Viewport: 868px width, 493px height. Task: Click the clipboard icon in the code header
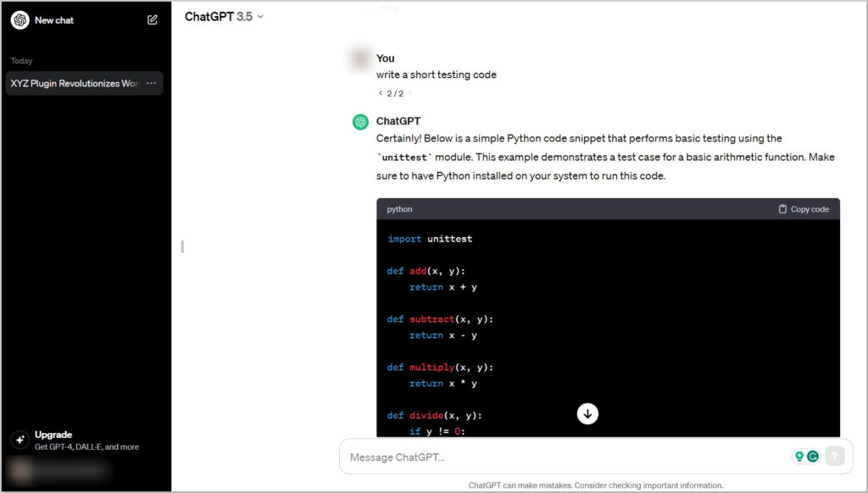pyautogui.click(x=782, y=209)
